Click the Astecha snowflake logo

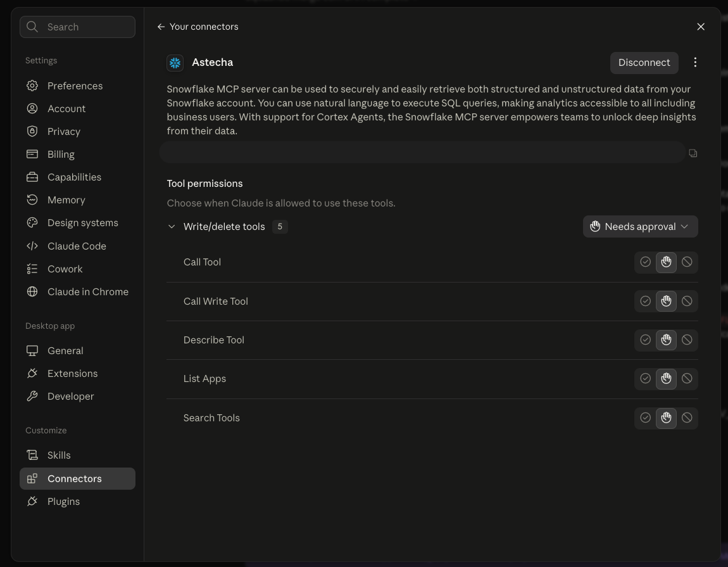click(175, 63)
